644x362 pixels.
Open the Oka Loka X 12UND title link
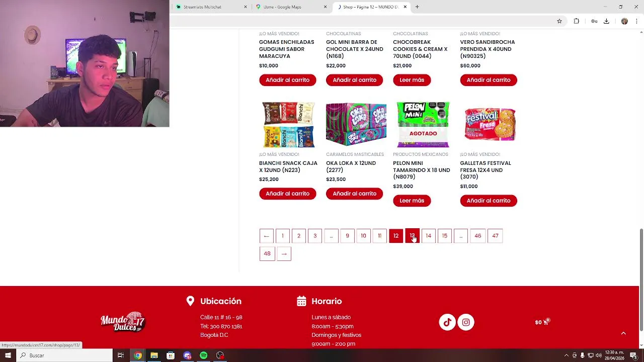(x=351, y=166)
